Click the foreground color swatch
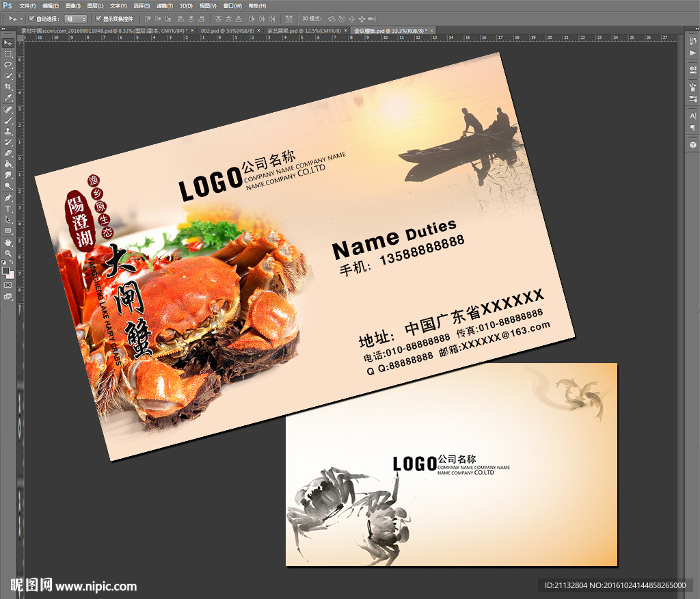700x599 pixels. coord(5,270)
